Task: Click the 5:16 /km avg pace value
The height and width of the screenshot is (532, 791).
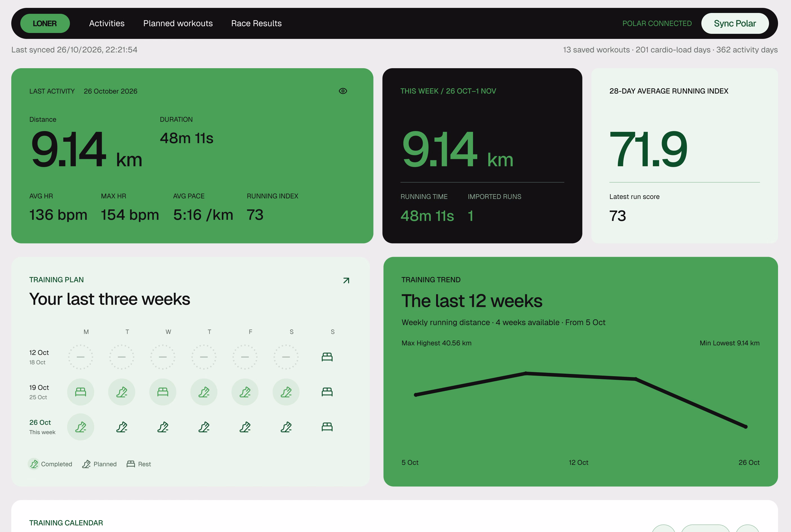Action: (203, 215)
